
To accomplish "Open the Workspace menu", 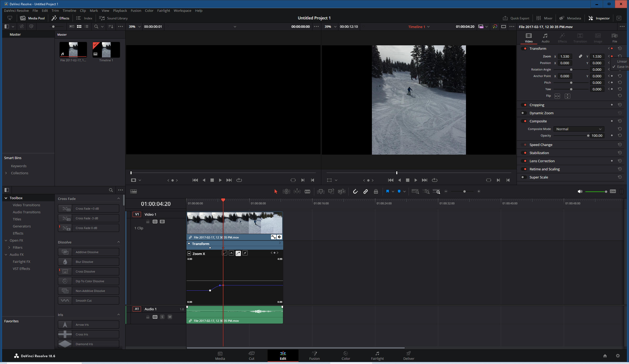I will coord(182,10).
